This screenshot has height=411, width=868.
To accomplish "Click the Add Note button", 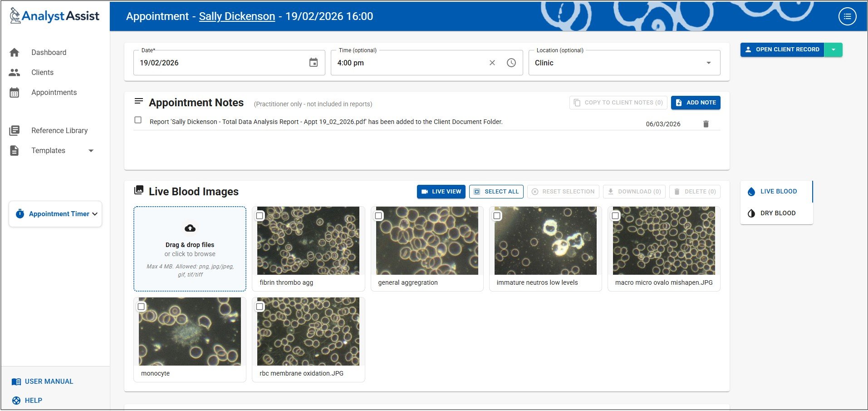I will (696, 103).
